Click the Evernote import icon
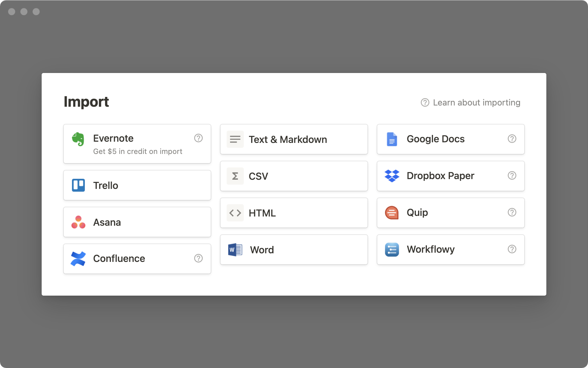 click(x=78, y=138)
